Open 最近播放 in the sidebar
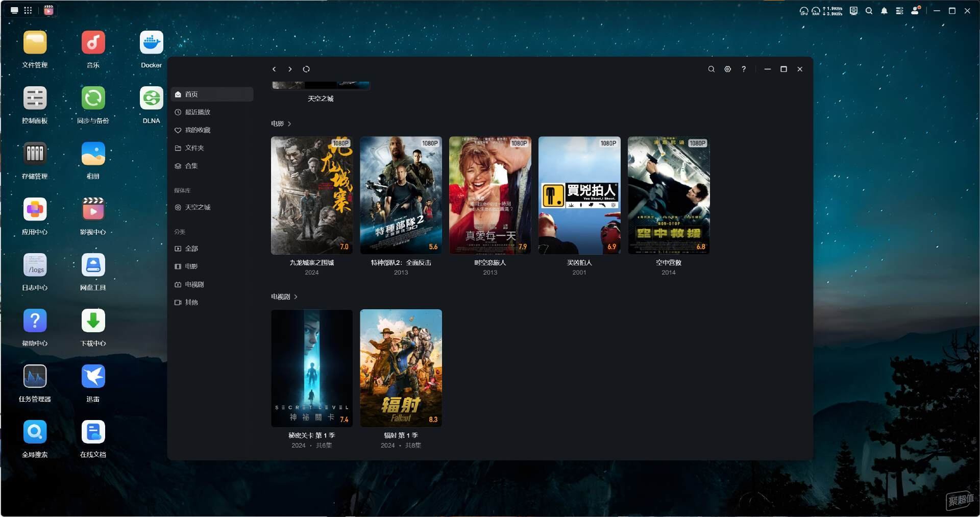Image resolution: width=980 pixels, height=517 pixels. (x=212, y=112)
